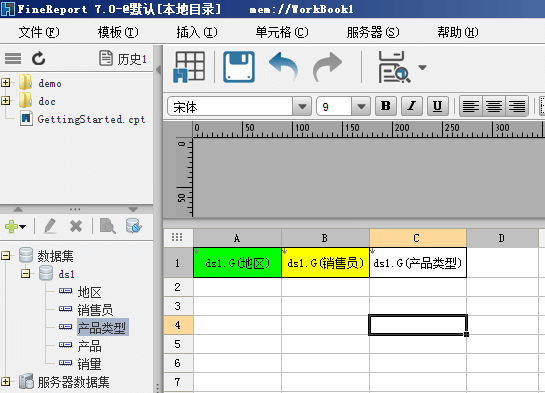Open the font size 9 dropdown
545x393 pixels.
[x=361, y=106]
